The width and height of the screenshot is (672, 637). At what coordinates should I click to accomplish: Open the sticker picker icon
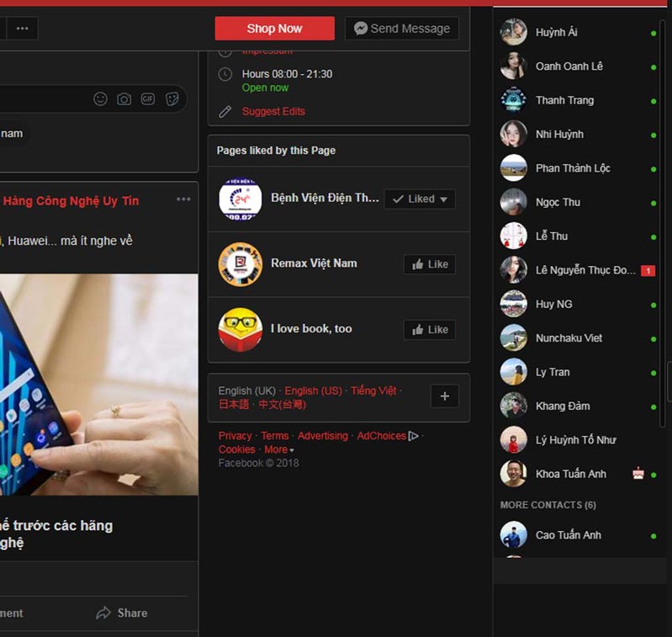[x=172, y=99]
